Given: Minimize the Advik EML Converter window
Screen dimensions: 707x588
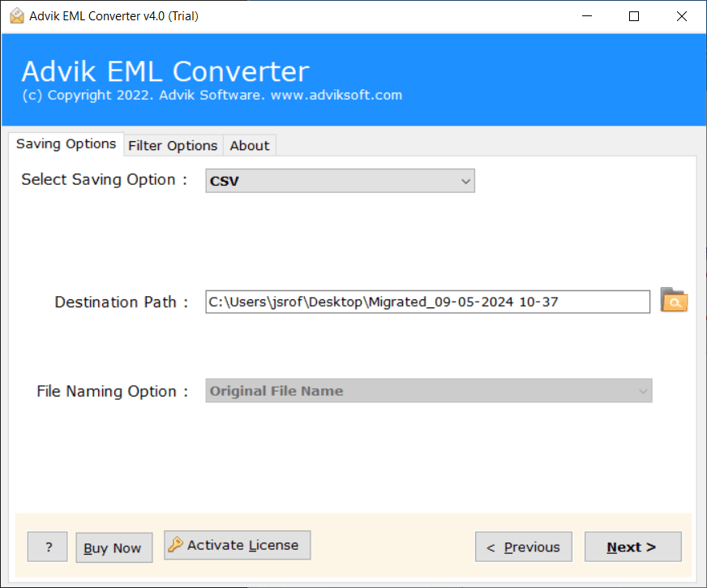Looking at the screenshot, I should 587,16.
